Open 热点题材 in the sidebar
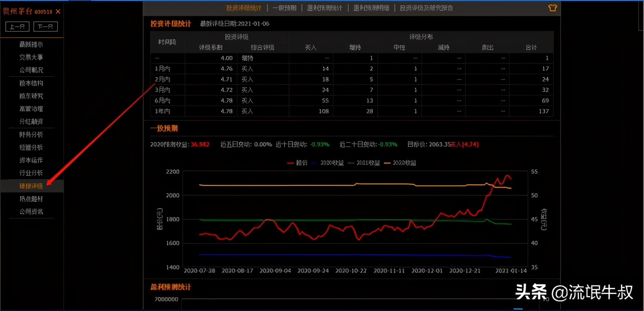 click(31, 199)
